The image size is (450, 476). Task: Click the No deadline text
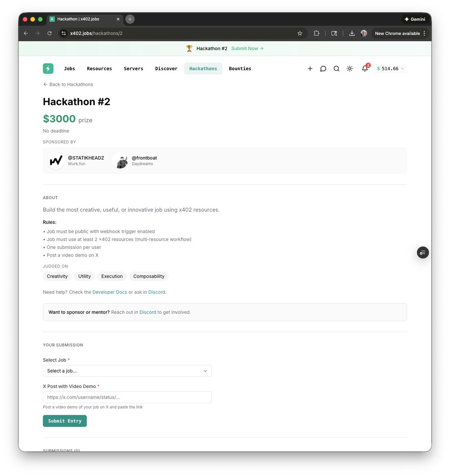point(56,131)
